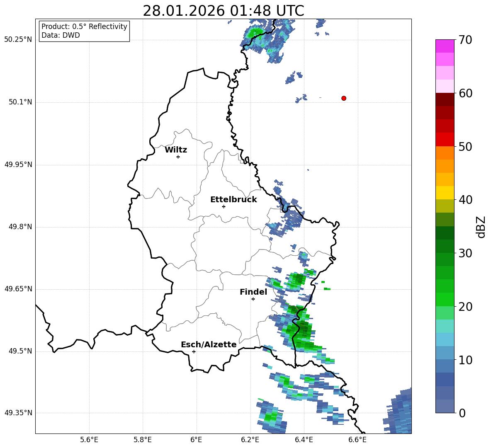Click the 49.65°N latitude label
The width and height of the screenshot is (491, 448).
tap(18, 288)
